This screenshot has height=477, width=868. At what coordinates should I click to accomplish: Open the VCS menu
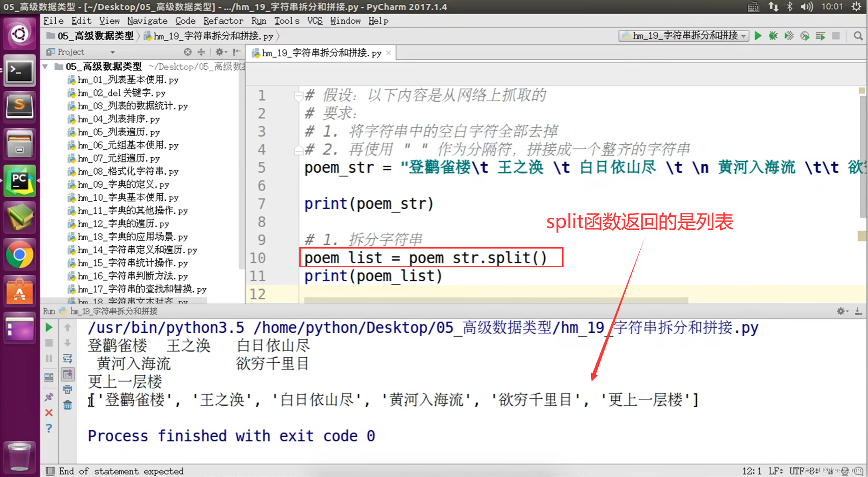point(315,21)
